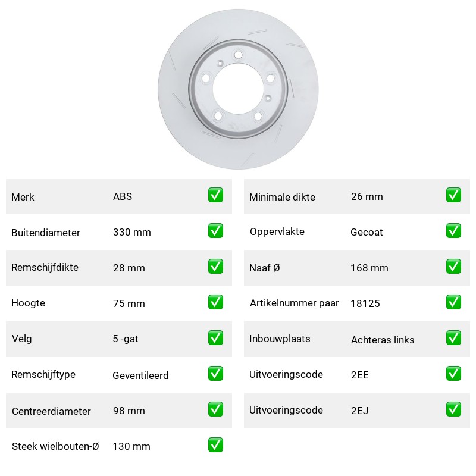Click the green checkmark next to Merk ABS
The height and width of the screenshot is (476, 476).
[215, 195]
